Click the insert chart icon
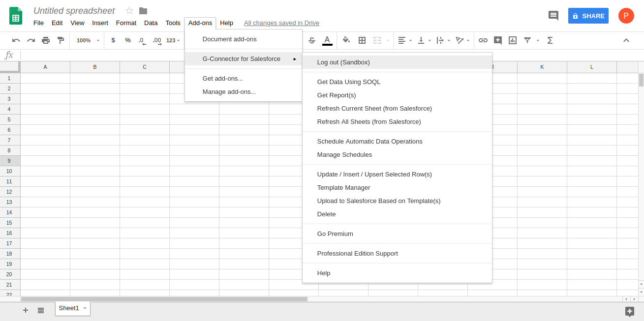Screen dimensions: 644x321 click(513, 40)
